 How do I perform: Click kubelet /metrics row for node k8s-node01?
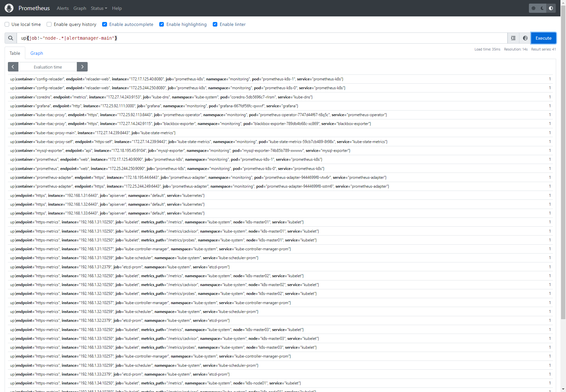[280, 383]
